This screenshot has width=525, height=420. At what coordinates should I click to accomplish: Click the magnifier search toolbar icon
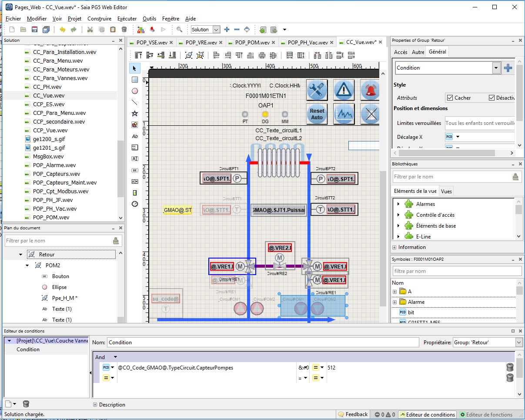coord(179,30)
